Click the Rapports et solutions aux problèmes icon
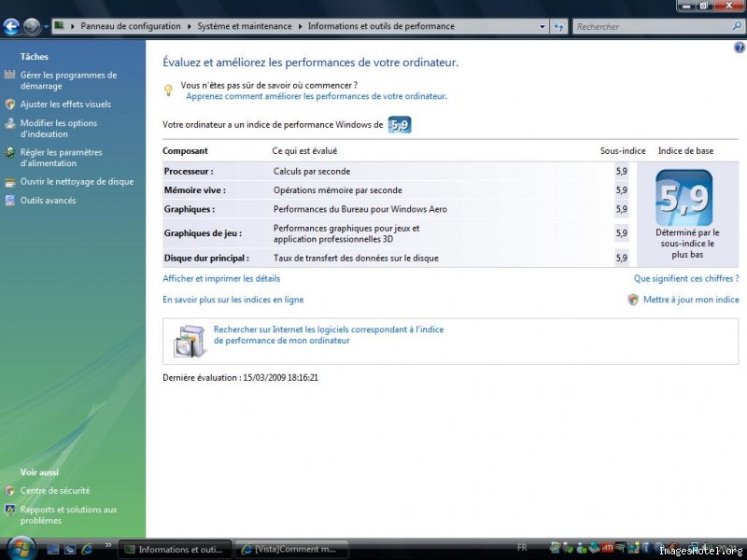Viewport: 747px width, 560px height. [10, 510]
